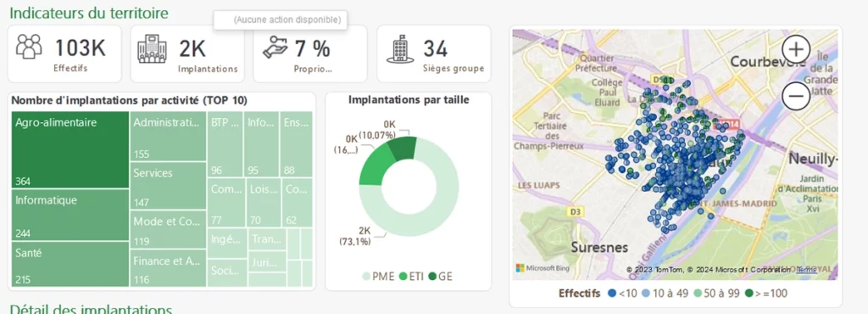Click the tower icon on Sièges groupe card
The image size is (868, 314).
click(x=399, y=48)
